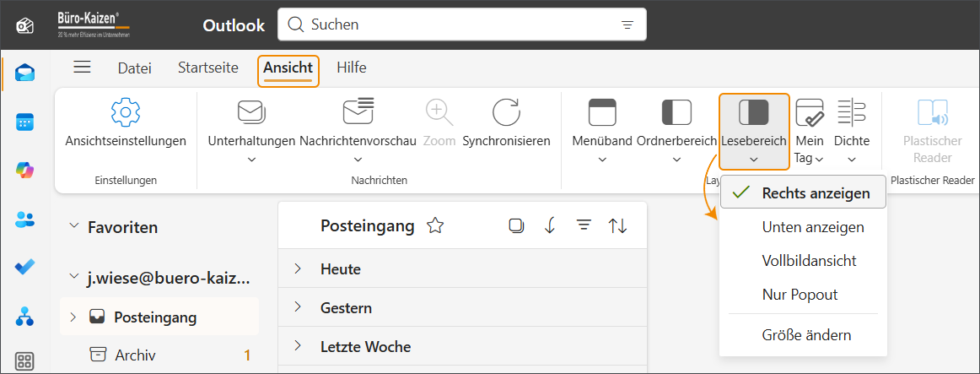Open the Hilfe tab
Screen dimensions: 980x374
pyautogui.click(x=351, y=68)
